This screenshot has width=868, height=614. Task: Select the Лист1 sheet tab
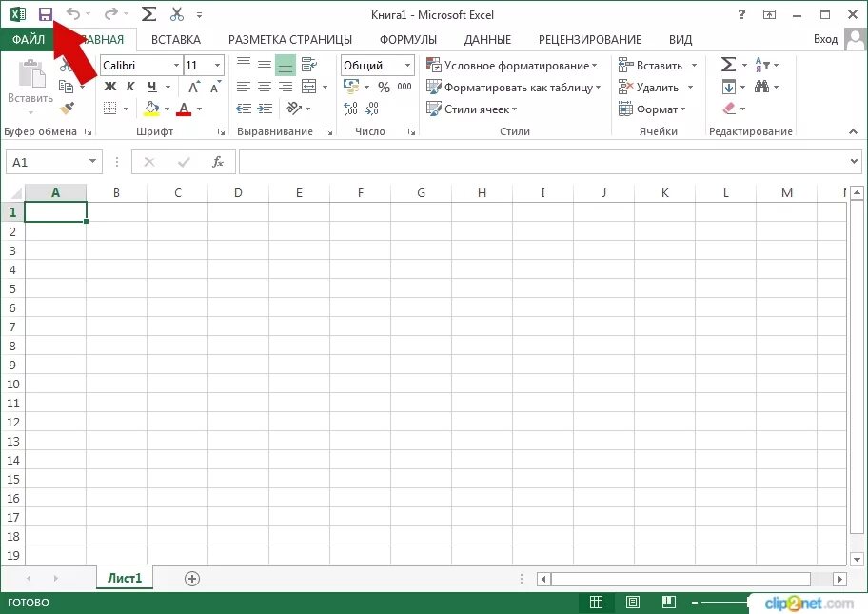125,578
